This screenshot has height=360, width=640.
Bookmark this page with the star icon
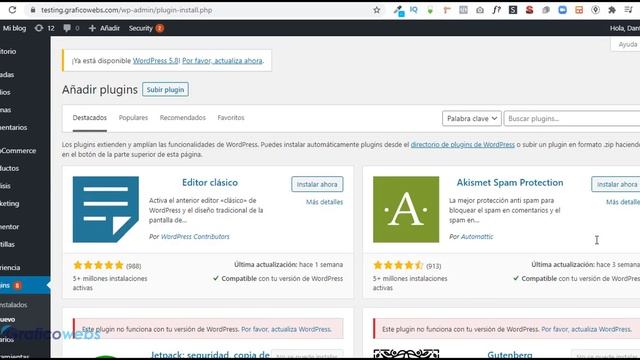(376, 10)
